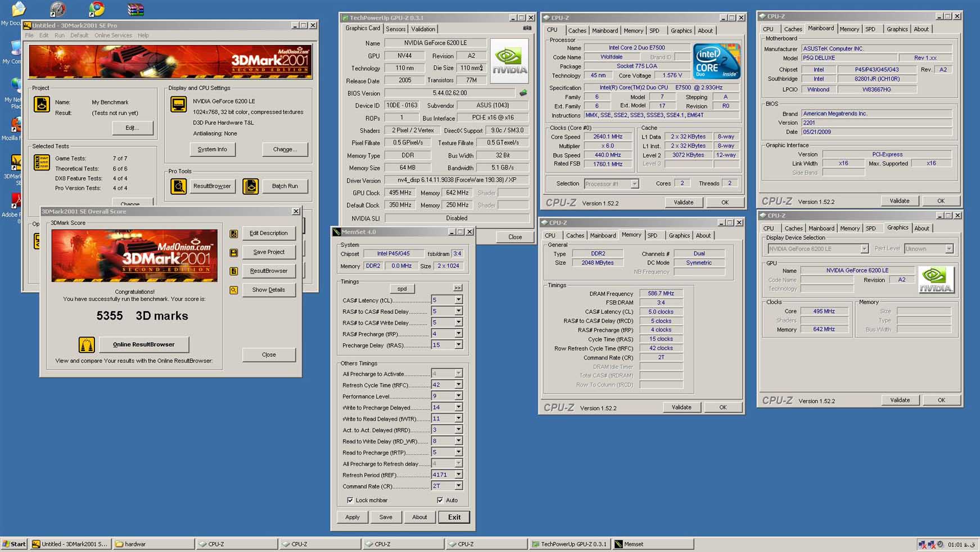
Task: Click the ResultBrowser magnifier icon in Pro Tools
Action: coord(179,186)
